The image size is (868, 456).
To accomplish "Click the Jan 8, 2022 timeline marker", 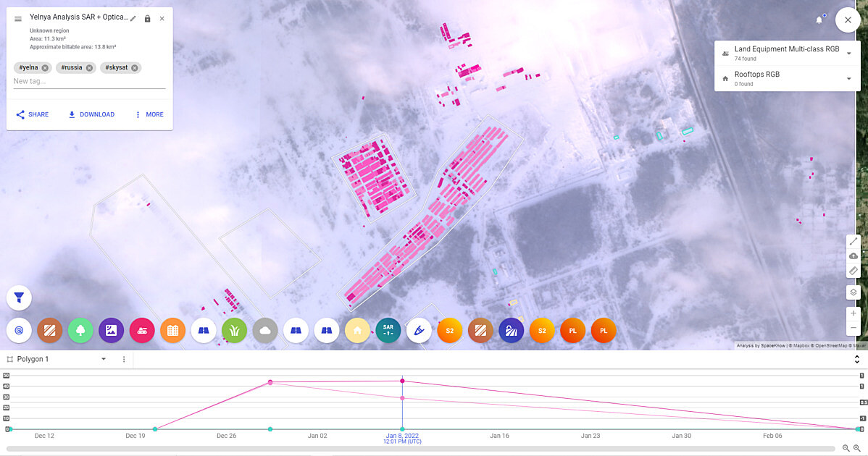I will [402, 381].
